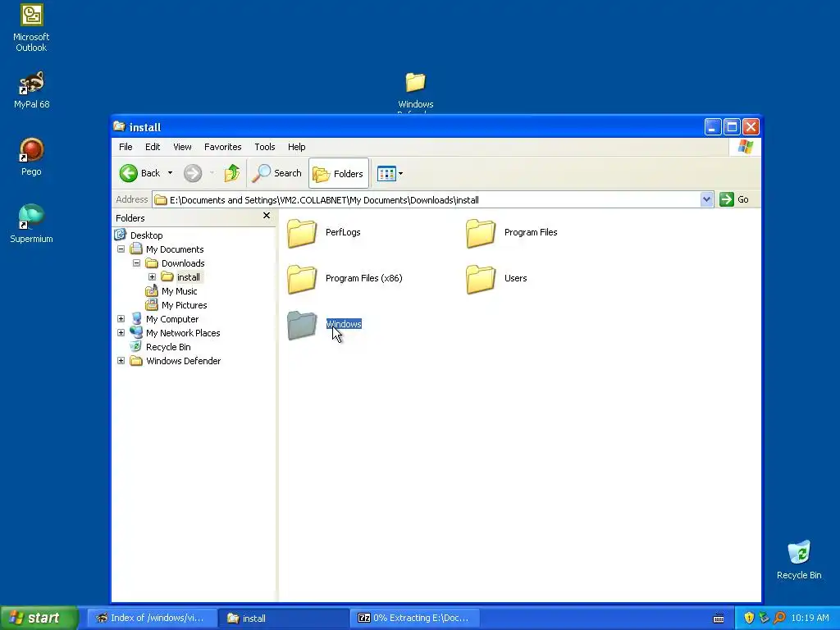Click the greyed Windows folder icon
The image size is (840, 630).
(x=302, y=325)
